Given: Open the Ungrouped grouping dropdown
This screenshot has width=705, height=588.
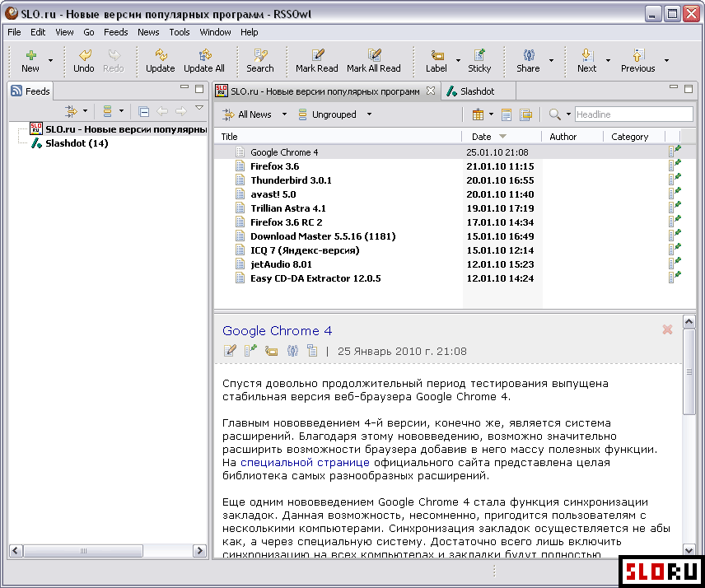Looking at the screenshot, I should [x=369, y=114].
